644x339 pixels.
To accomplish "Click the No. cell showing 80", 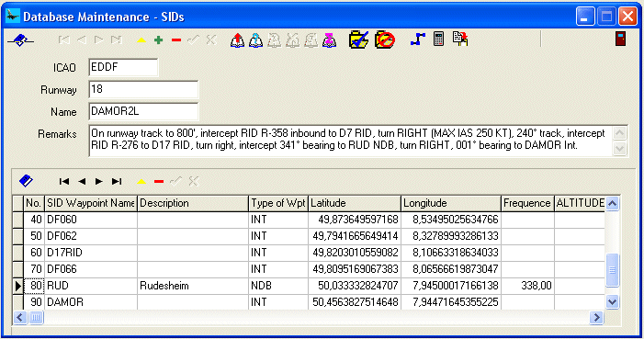I will click(x=34, y=286).
